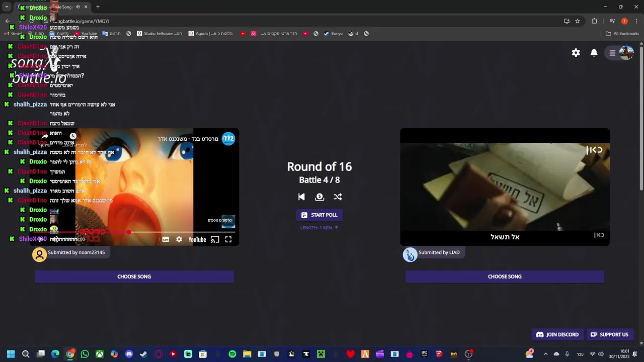Click the share arrow on YouTube player
Image resolution: width=644 pixels, height=362 pixels.
pyautogui.click(x=45, y=136)
